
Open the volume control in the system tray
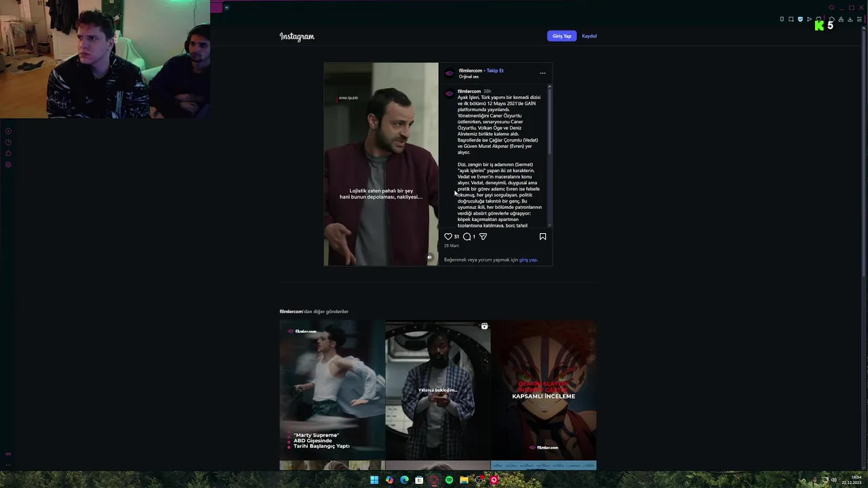[834, 480]
